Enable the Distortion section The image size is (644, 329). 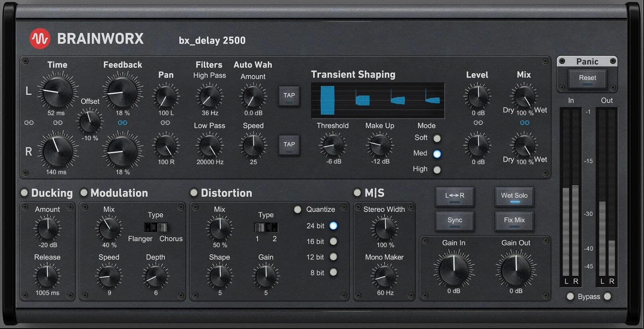pos(194,193)
